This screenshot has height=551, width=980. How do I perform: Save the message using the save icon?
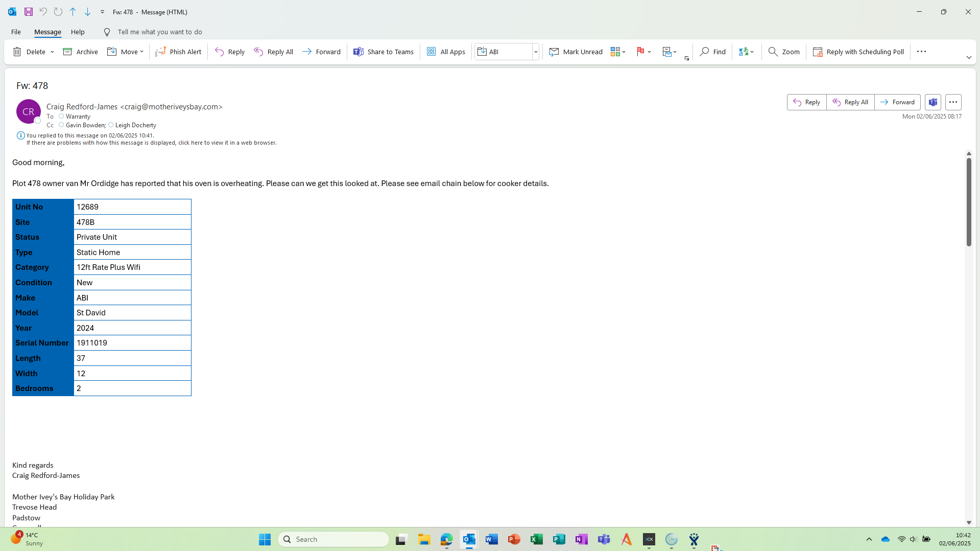29,12
